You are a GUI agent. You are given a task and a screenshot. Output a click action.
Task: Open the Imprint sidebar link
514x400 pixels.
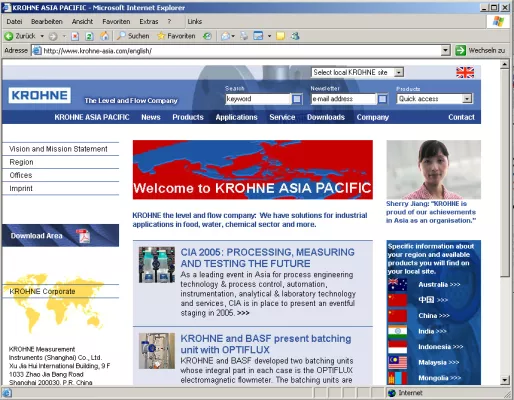(21, 189)
